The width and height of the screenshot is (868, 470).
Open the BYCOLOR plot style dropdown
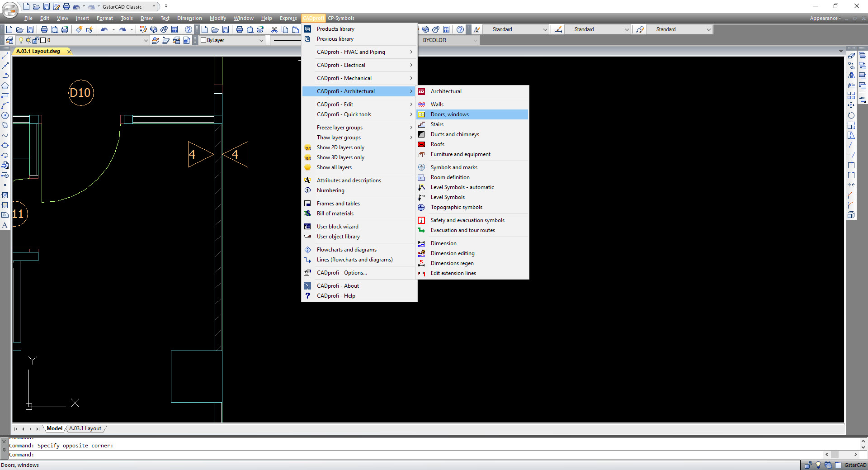pos(475,40)
